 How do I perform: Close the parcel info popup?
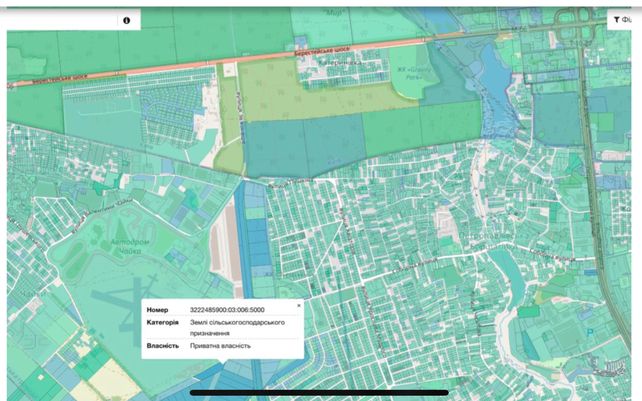299,306
